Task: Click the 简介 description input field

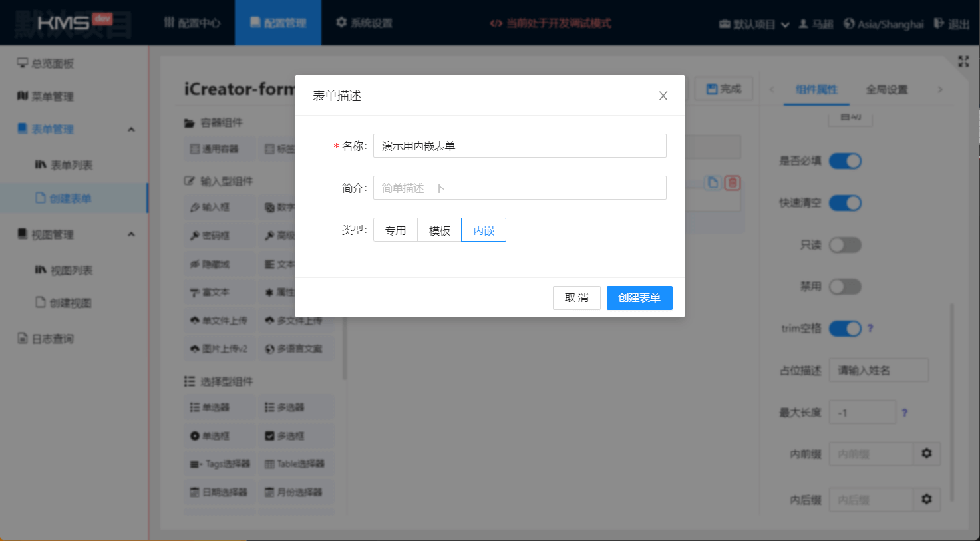Action: point(519,188)
